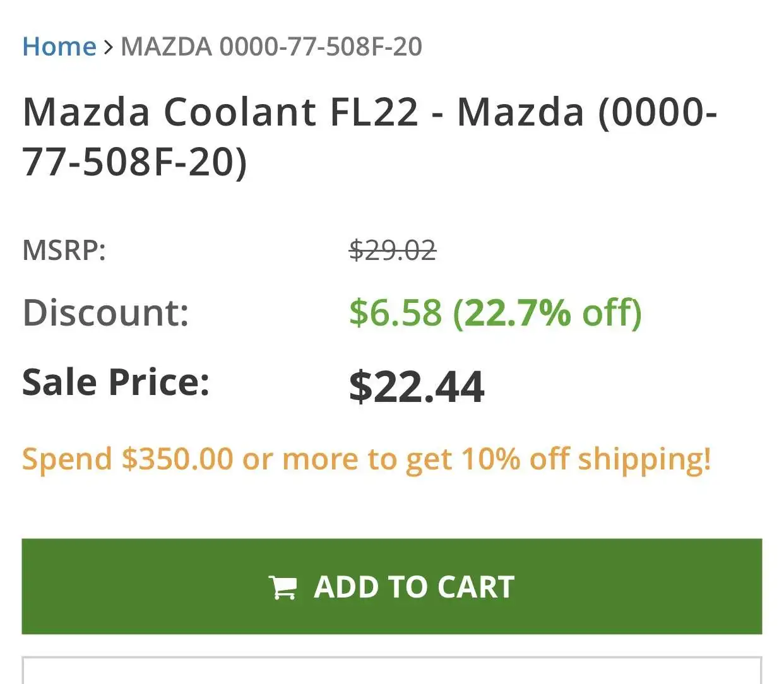Click the Mazda Coolant FL22 product title
The image size is (784, 684).
(x=221, y=112)
